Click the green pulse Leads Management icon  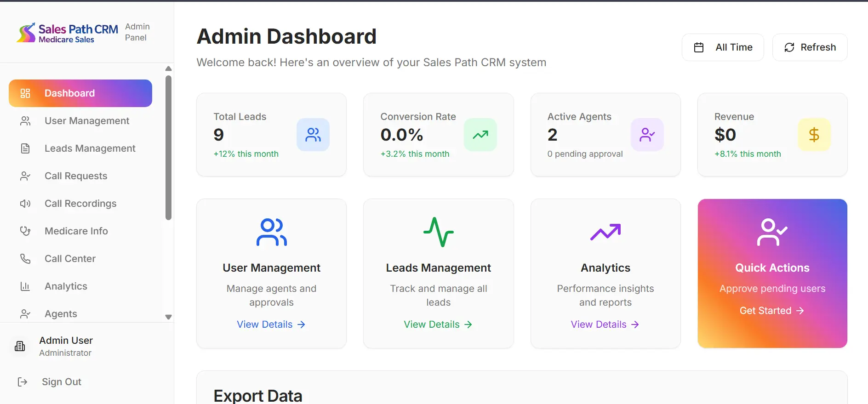[438, 232]
